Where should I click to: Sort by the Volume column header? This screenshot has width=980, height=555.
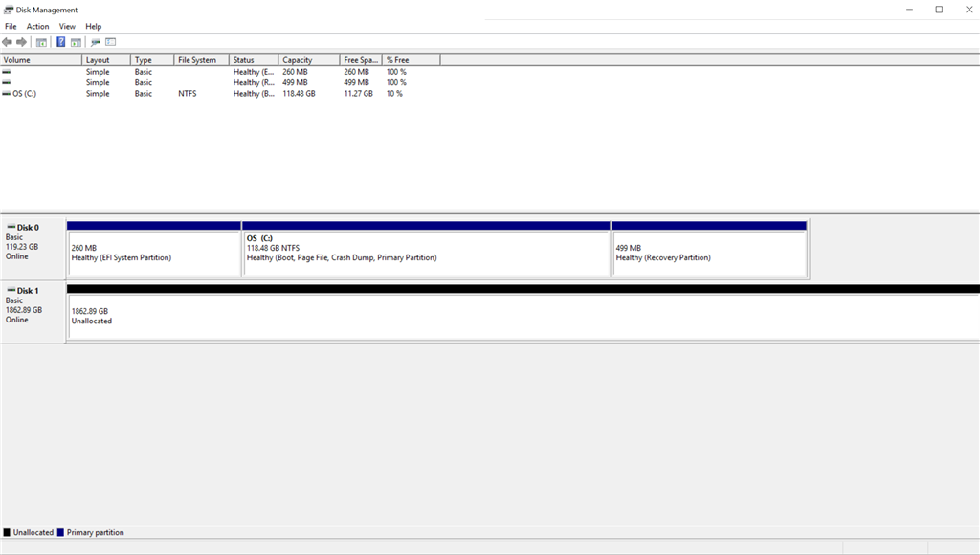click(40, 60)
